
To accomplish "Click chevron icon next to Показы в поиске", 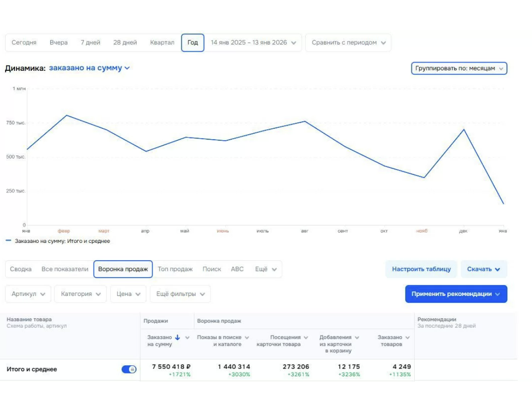I will [x=247, y=338].
